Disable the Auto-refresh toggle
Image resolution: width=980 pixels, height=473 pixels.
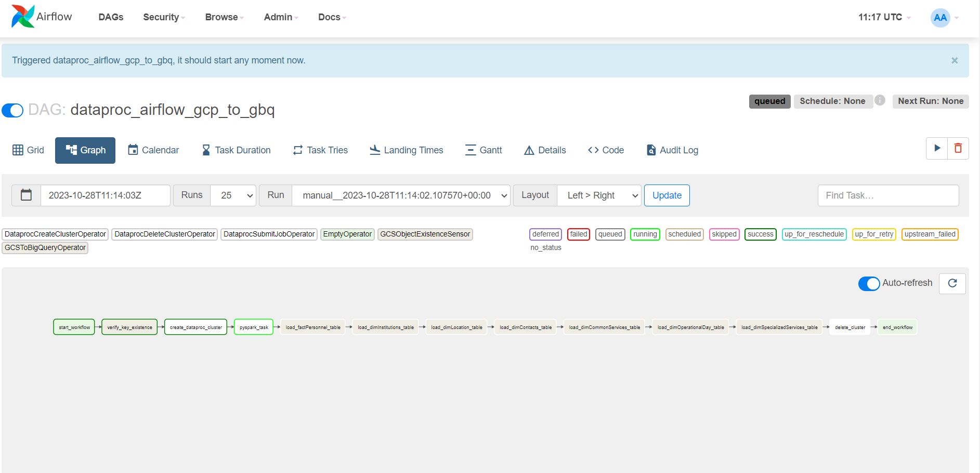pyautogui.click(x=869, y=283)
